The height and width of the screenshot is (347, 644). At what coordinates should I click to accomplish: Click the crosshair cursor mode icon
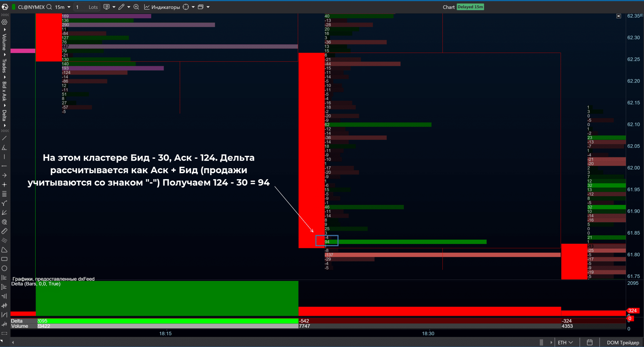[x=186, y=7]
